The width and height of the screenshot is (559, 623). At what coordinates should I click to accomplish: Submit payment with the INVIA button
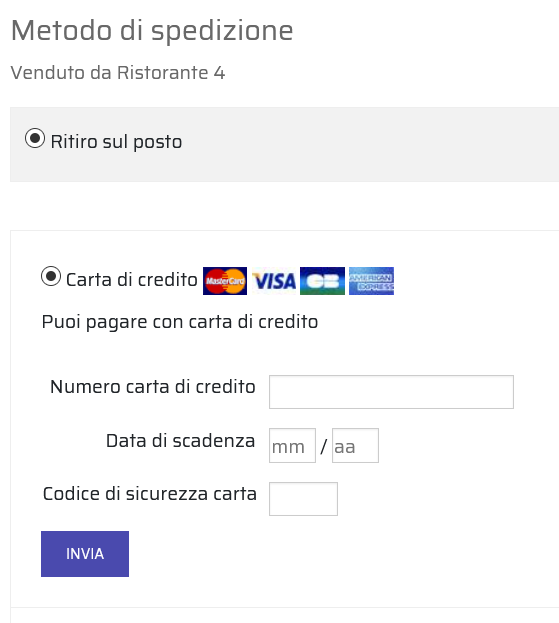pos(85,554)
